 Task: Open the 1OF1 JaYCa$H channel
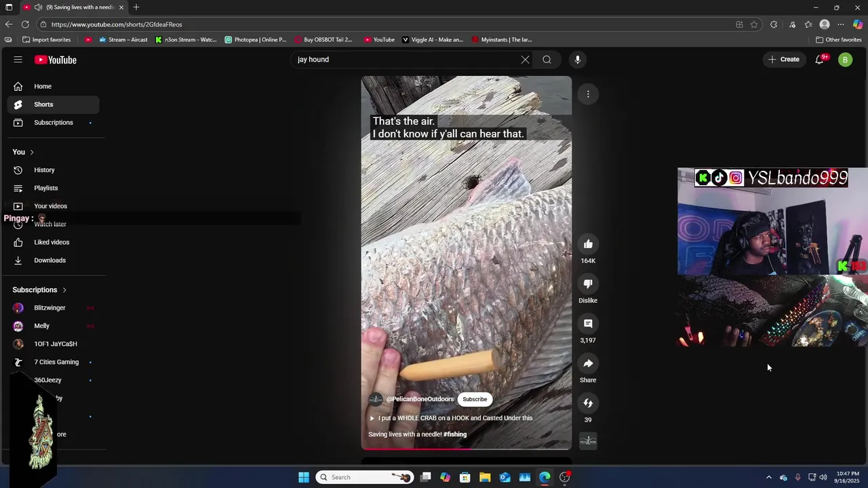pyautogui.click(x=53, y=344)
